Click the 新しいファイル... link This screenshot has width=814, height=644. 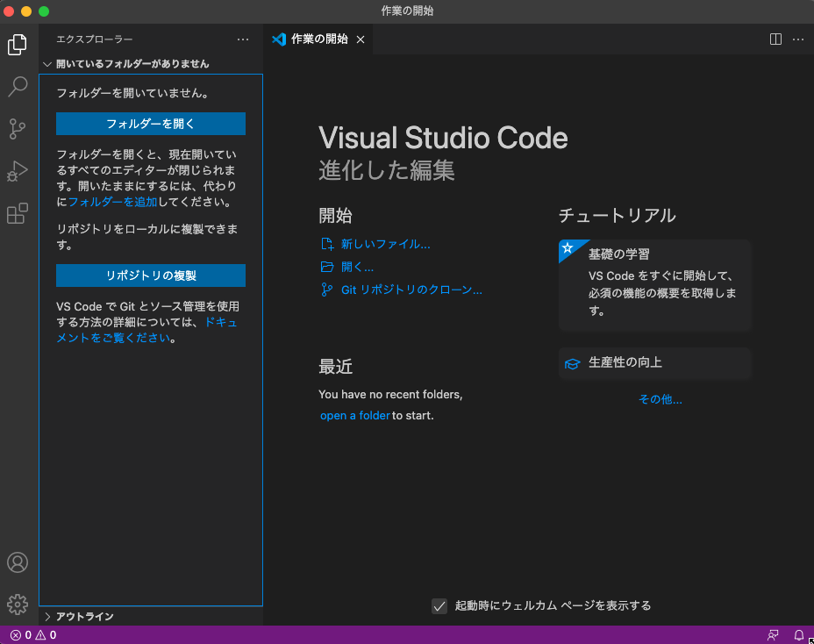(385, 244)
